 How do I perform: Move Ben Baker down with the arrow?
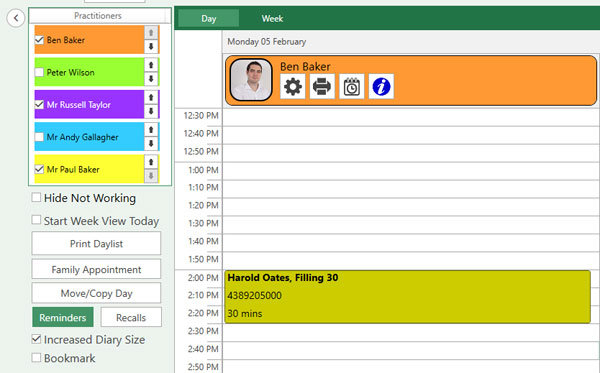(x=151, y=47)
